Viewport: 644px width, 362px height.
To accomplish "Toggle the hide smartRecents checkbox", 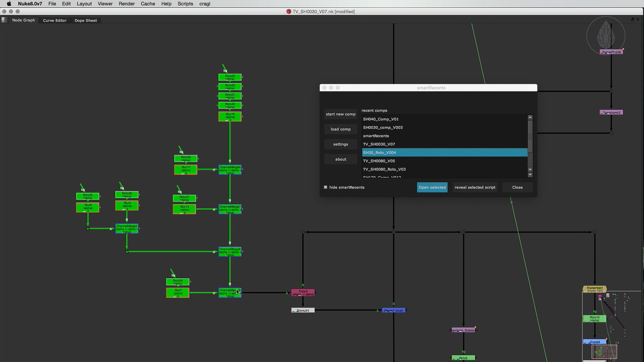I will (x=325, y=187).
